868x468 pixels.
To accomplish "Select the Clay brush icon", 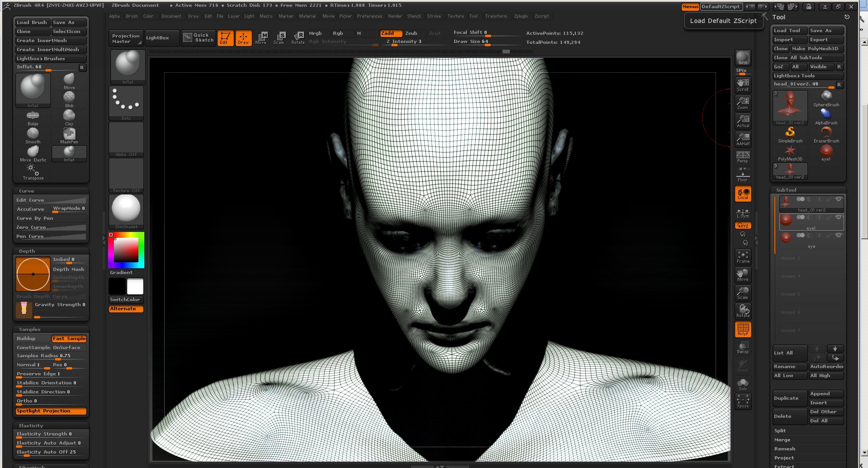I will pos(69,117).
